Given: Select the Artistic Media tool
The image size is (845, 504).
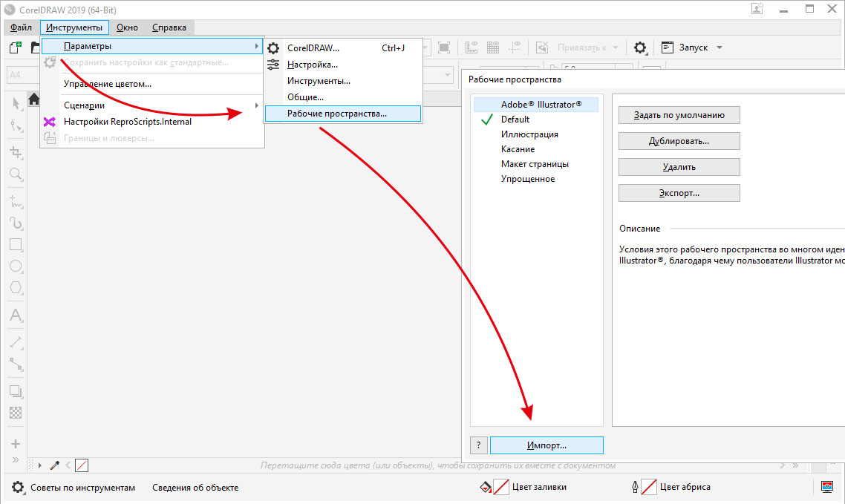Looking at the screenshot, I should click(x=16, y=223).
